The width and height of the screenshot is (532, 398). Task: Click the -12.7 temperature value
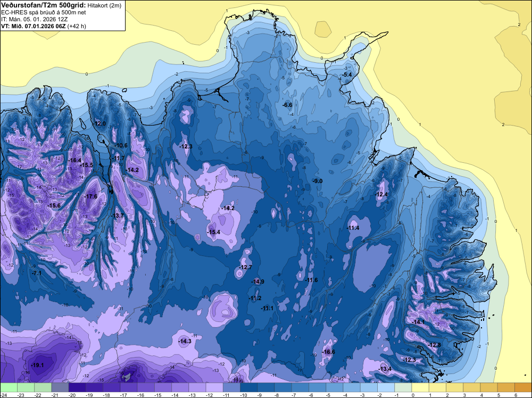tap(245, 267)
